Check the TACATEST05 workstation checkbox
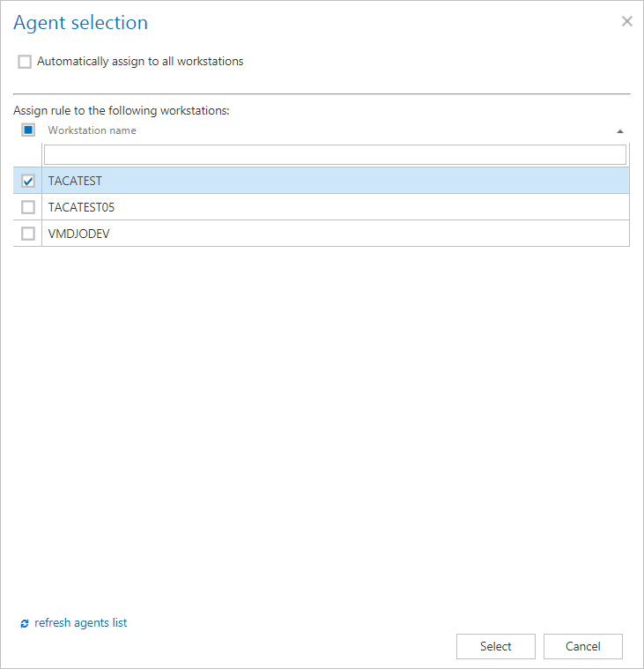The image size is (644, 669). (x=28, y=208)
